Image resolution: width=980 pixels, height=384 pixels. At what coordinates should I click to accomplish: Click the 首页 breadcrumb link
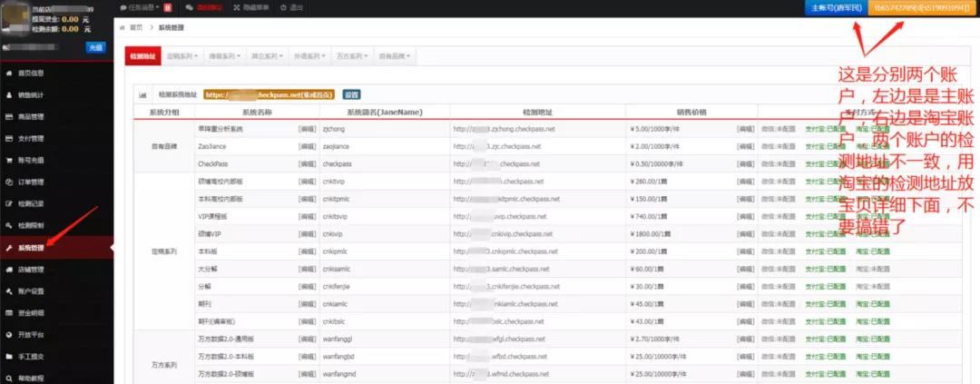(135, 28)
